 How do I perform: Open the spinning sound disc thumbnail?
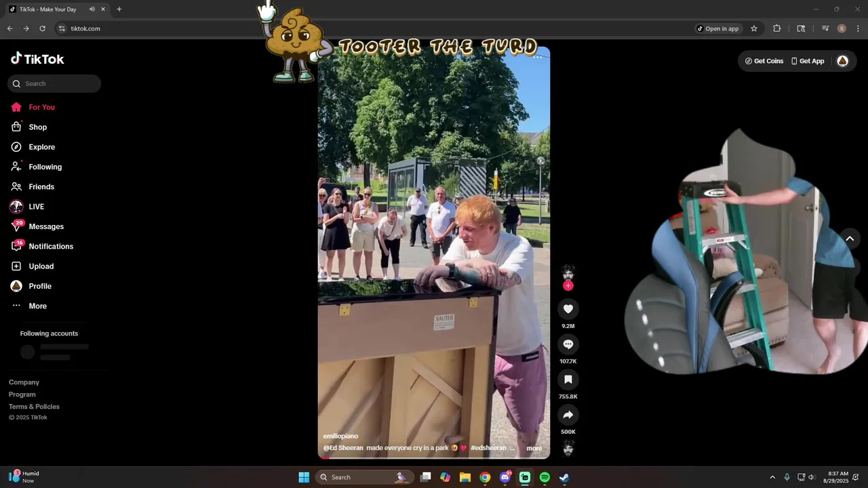pyautogui.click(x=568, y=448)
